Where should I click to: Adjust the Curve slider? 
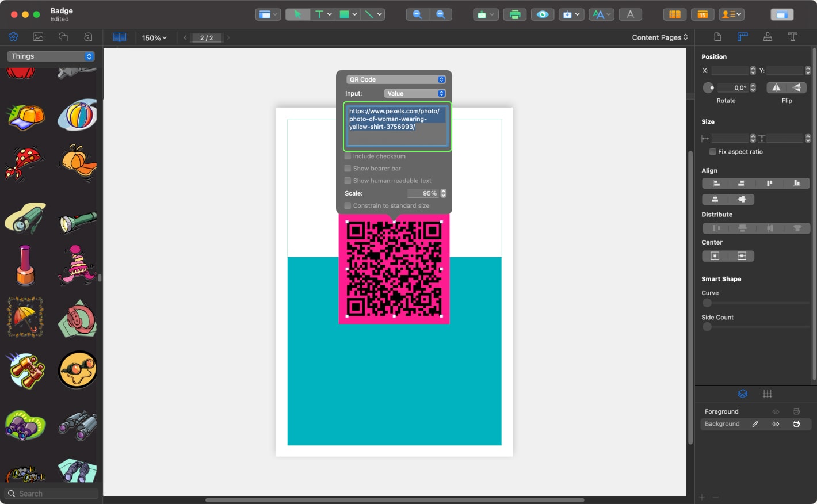(x=707, y=303)
